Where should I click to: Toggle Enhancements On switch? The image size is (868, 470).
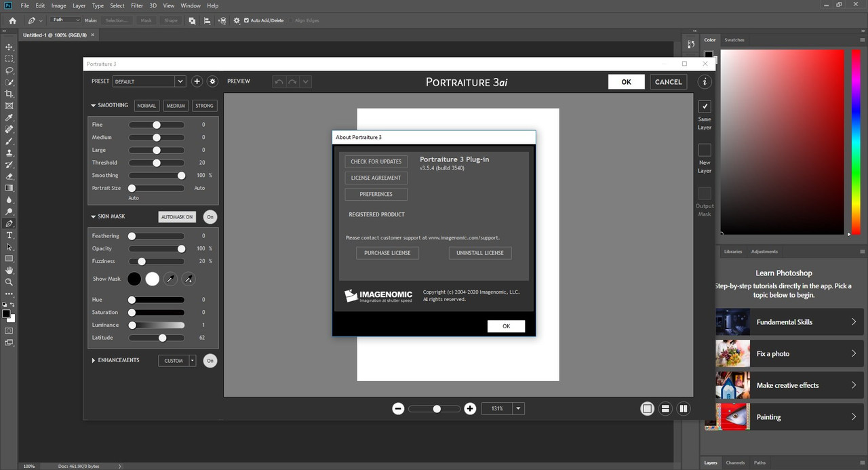click(210, 361)
